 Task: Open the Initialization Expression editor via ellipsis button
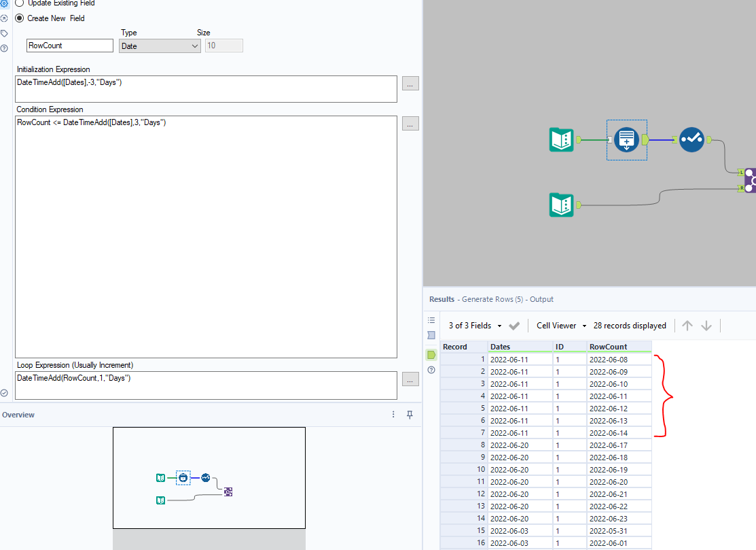click(x=410, y=84)
